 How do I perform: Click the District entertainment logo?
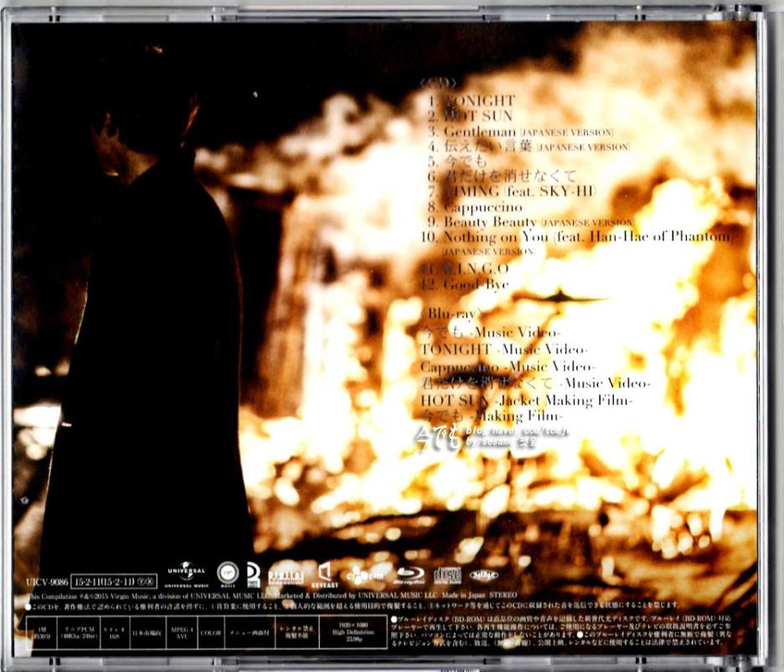286,577
